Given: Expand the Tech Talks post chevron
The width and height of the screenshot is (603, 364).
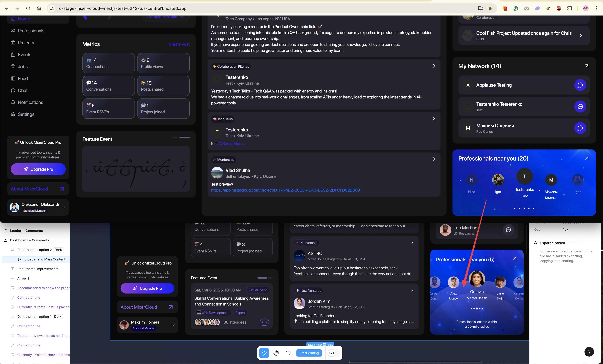Looking at the screenshot, I should pyautogui.click(x=434, y=119).
